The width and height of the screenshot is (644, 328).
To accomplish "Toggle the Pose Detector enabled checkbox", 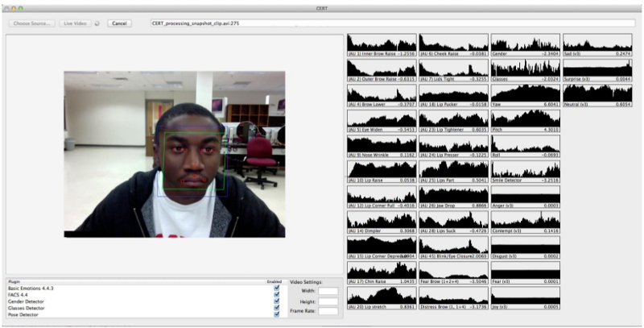I will click(276, 314).
